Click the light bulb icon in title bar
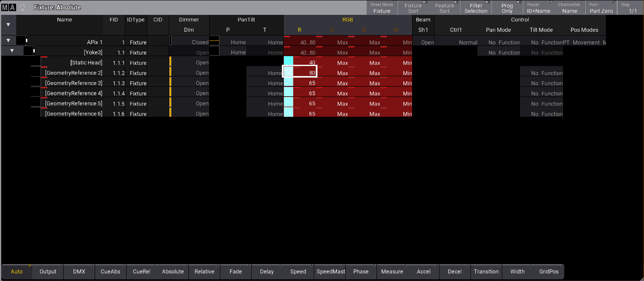644x281 pixels. 22,7
